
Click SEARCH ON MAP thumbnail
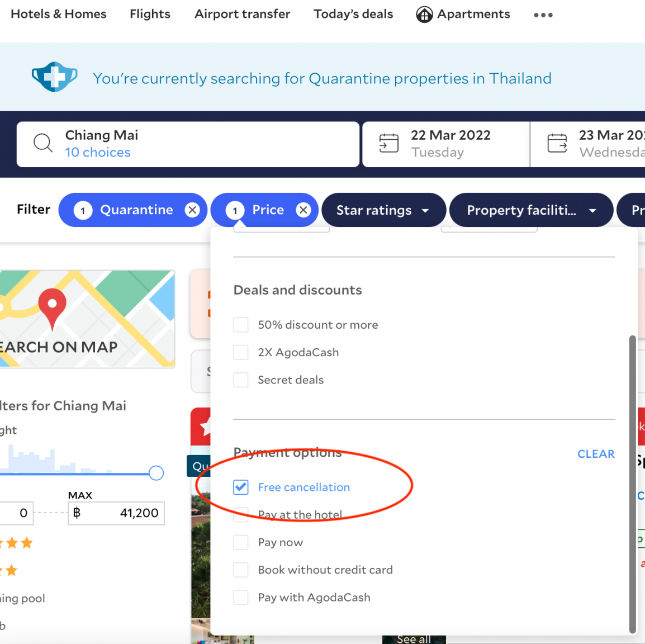[x=87, y=319]
